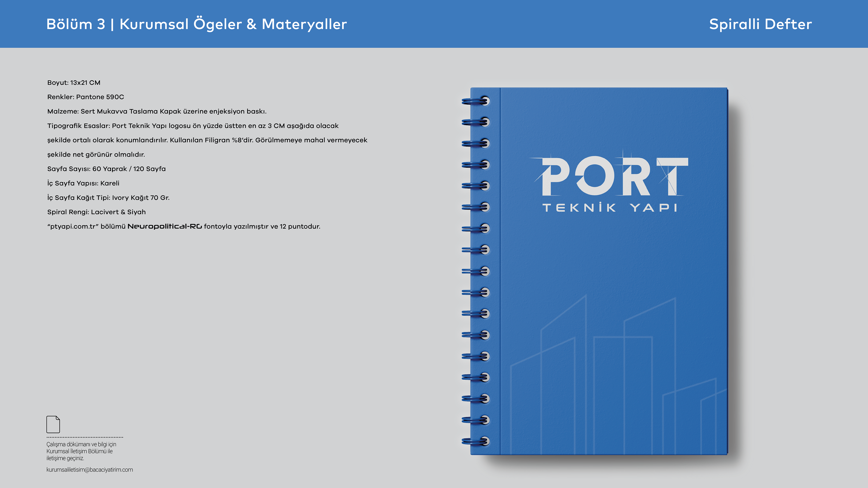868x488 pixels.
Task: Select the Renkler: Pantone 590C line
Action: point(86,97)
